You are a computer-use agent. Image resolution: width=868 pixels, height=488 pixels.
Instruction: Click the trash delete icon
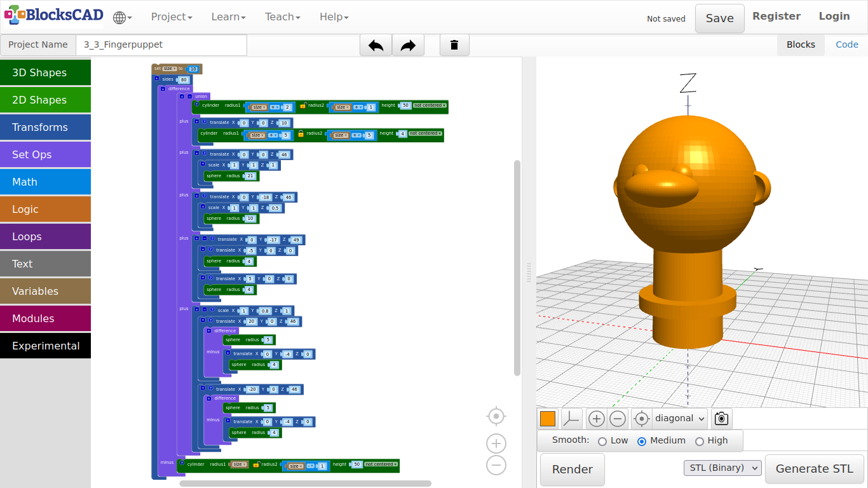(454, 45)
